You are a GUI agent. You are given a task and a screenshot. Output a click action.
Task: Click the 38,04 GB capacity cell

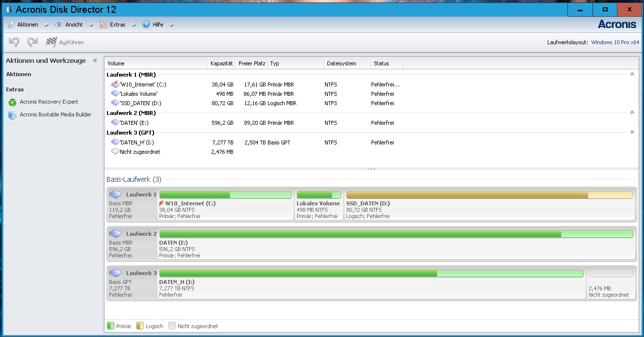point(222,84)
